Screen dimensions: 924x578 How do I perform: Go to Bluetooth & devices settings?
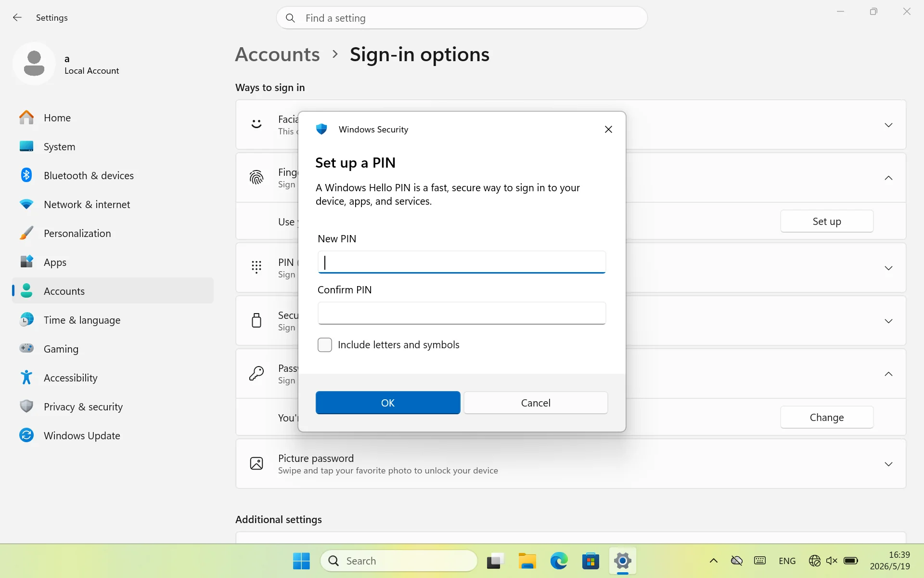coord(113,175)
